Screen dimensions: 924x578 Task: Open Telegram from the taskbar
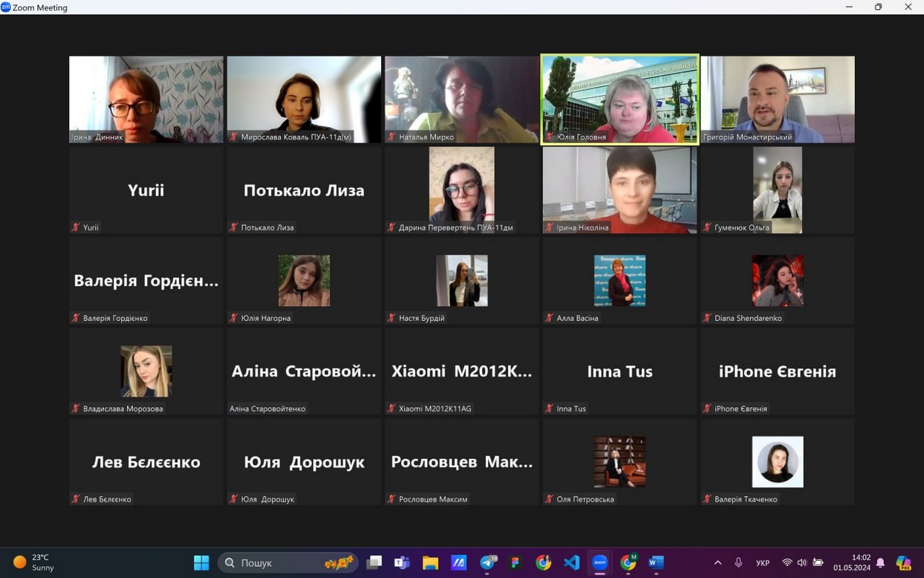tap(487, 563)
